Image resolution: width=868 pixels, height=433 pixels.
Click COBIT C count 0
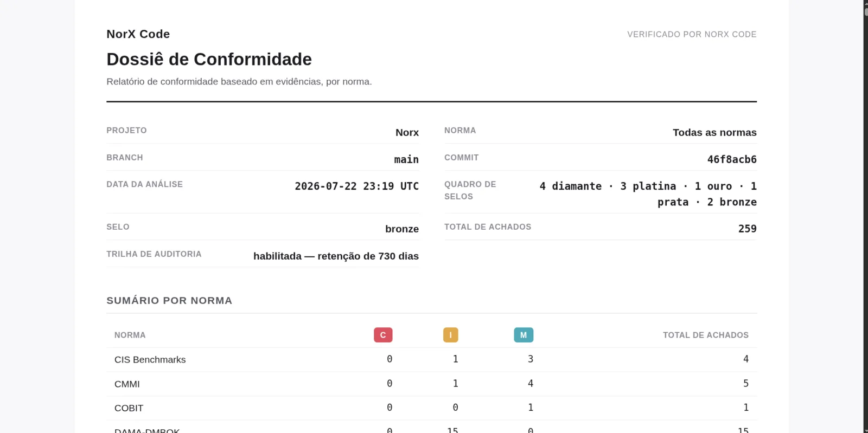point(390,408)
